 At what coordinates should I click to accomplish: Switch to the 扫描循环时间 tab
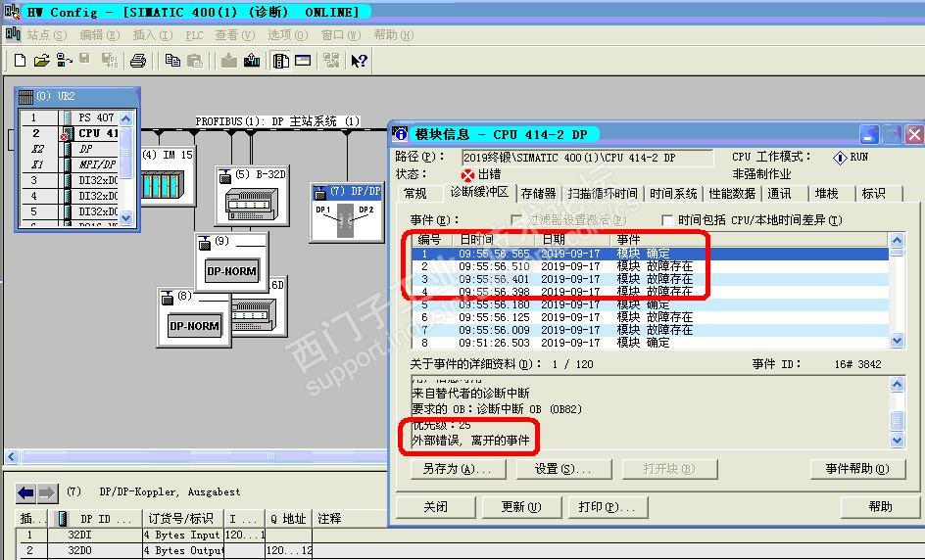point(603,193)
